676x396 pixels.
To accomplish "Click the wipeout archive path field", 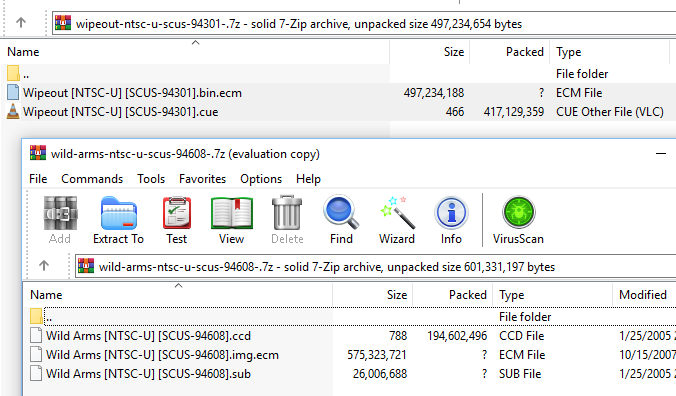I will pos(364,23).
